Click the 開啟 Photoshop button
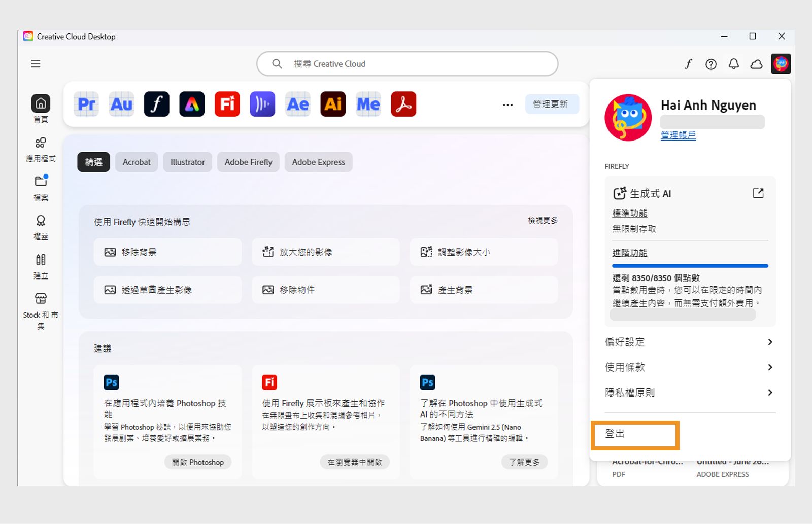812x524 pixels. coord(198,462)
